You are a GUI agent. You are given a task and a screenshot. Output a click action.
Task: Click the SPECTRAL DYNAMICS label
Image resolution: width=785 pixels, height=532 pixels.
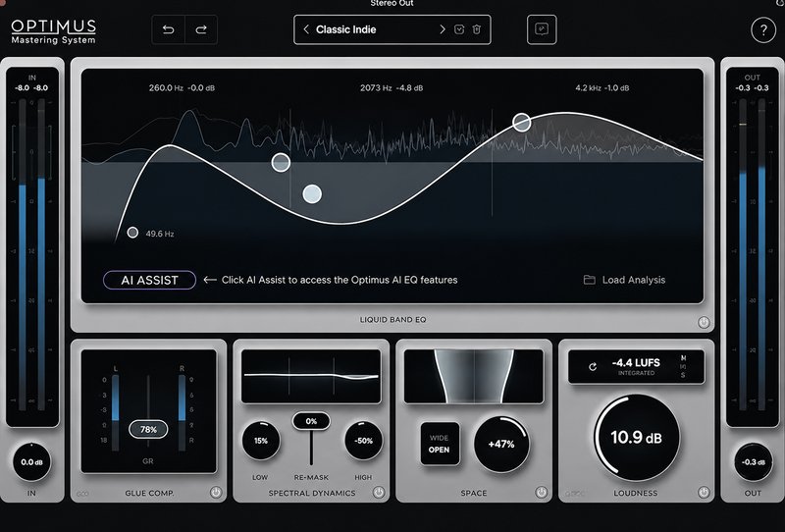[312, 493]
